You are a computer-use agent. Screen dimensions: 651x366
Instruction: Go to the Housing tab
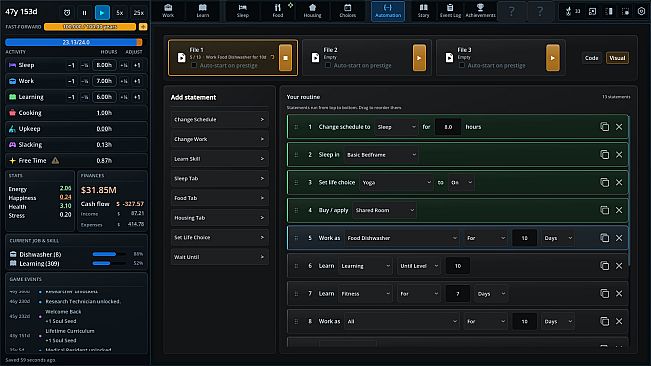click(x=312, y=11)
